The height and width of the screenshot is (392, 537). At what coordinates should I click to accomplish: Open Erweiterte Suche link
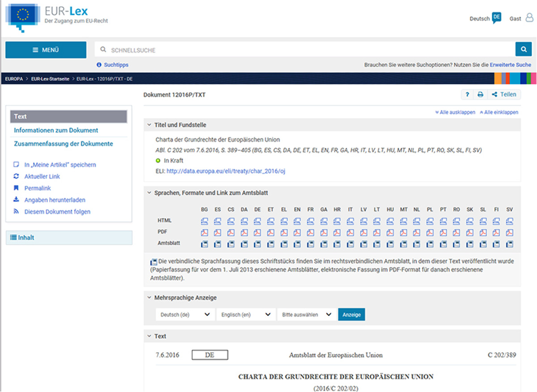(511, 65)
